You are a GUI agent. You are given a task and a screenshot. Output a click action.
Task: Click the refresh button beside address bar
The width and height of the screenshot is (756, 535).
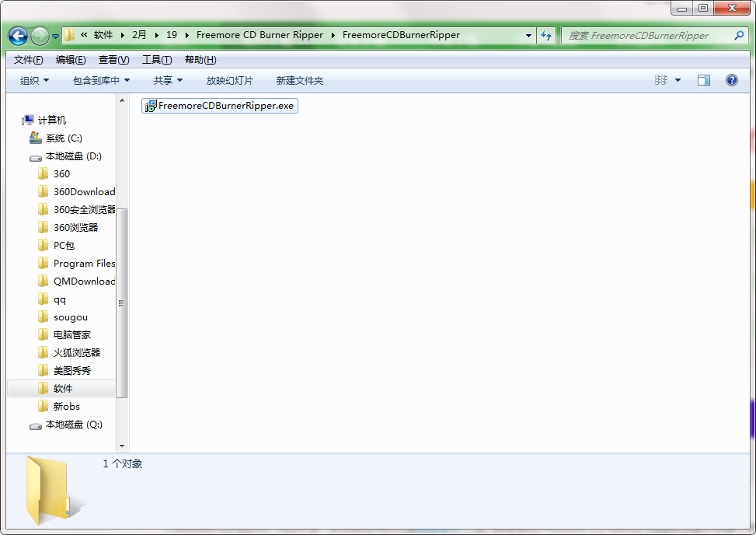coord(546,35)
